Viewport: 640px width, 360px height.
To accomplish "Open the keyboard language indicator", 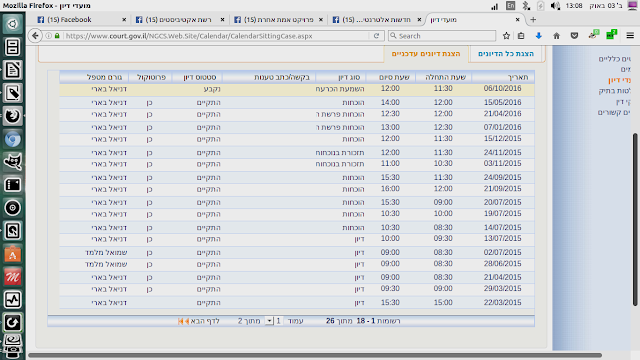I will (511, 6).
